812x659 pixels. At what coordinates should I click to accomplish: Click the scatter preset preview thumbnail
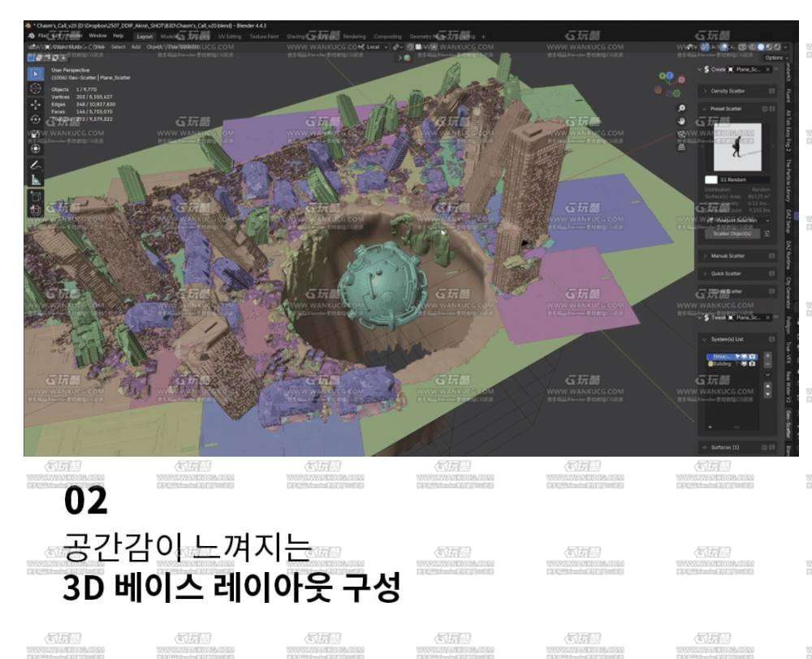point(737,146)
